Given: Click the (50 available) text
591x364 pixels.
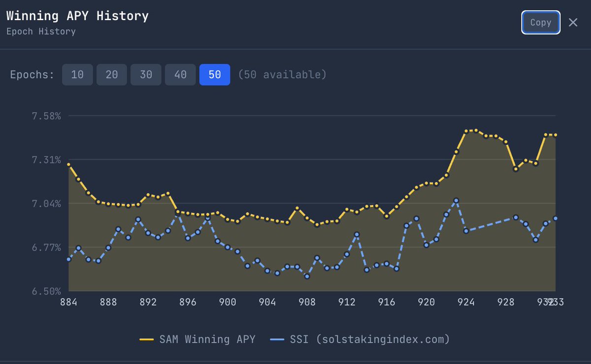Looking at the screenshot, I should [x=282, y=75].
